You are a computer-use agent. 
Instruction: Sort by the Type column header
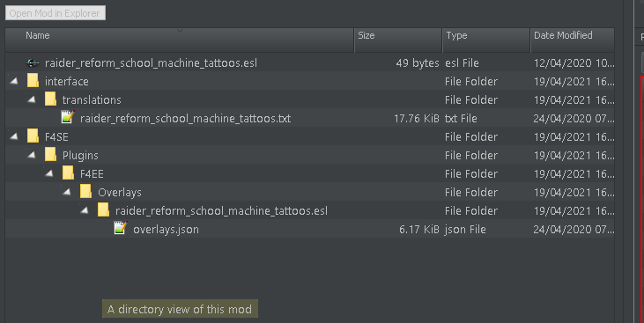[486, 40]
